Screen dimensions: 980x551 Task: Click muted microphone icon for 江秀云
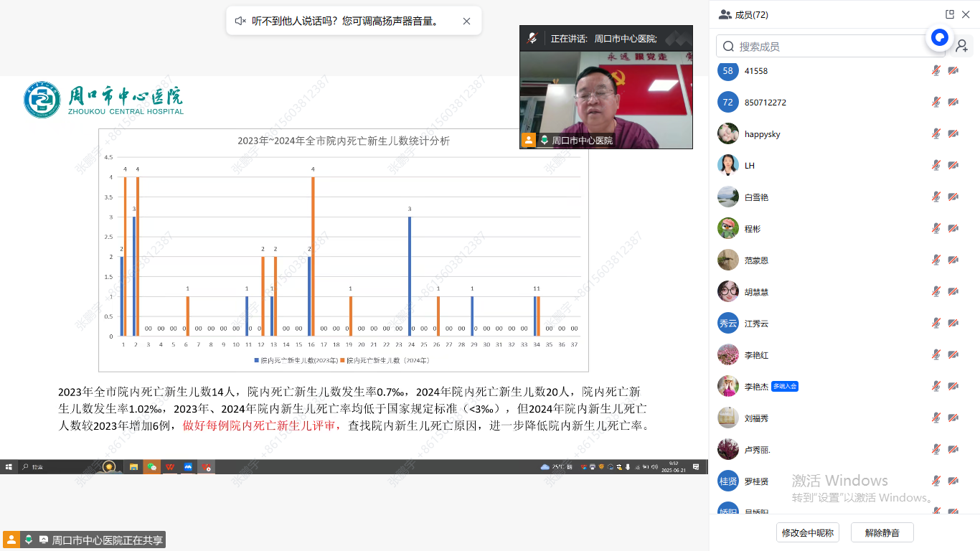936,323
